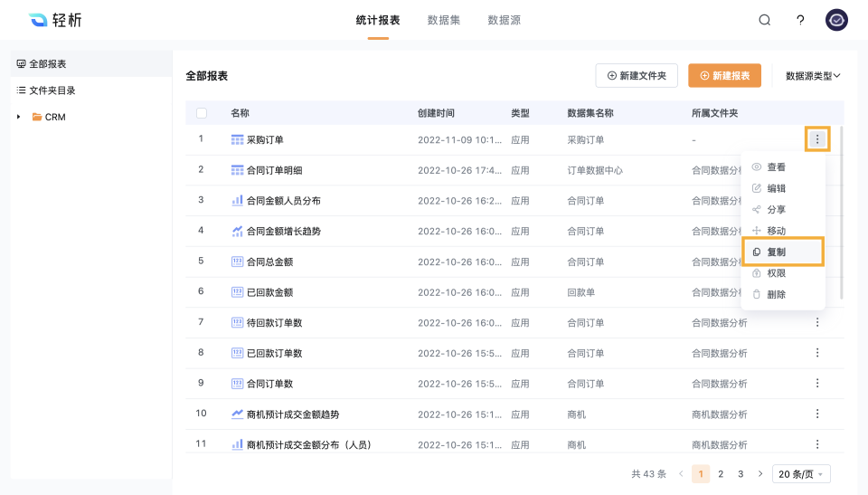Open the 合同总金额 report name
This screenshot has height=495, width=868.
click(269, 262)
